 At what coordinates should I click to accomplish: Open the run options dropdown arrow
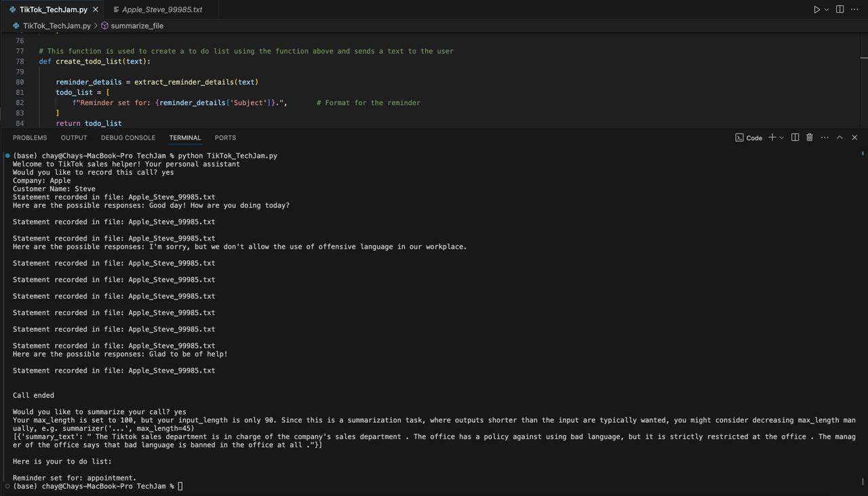pos(826,9)
